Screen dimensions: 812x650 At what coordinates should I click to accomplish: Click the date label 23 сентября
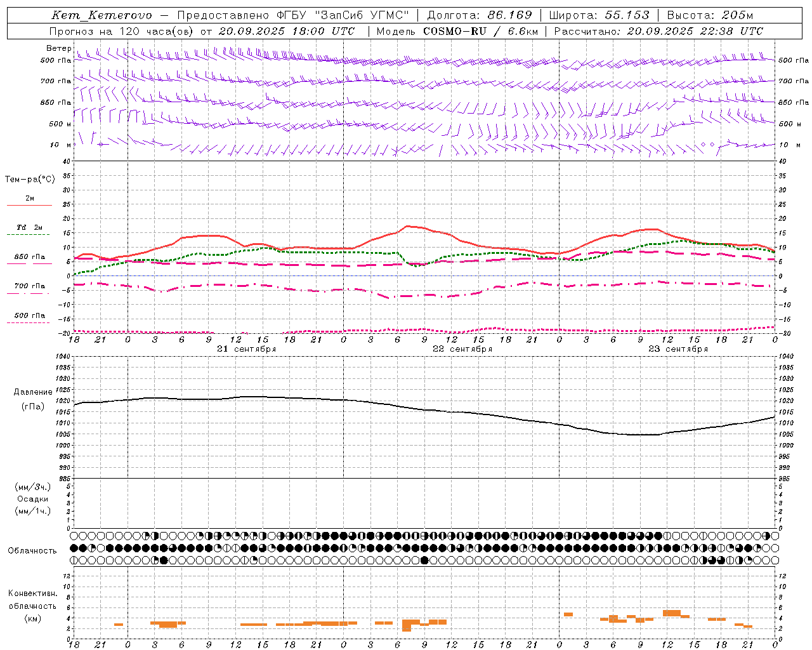[x=678, y=349]
